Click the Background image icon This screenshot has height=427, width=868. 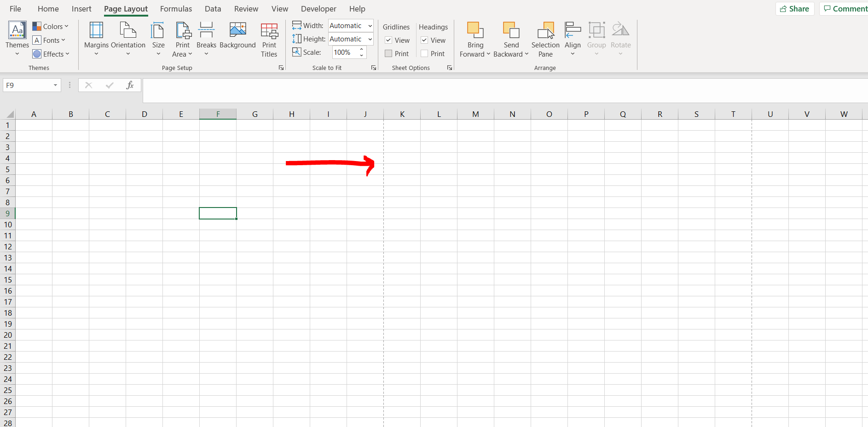pyautogui.click(x=237, y=30)
